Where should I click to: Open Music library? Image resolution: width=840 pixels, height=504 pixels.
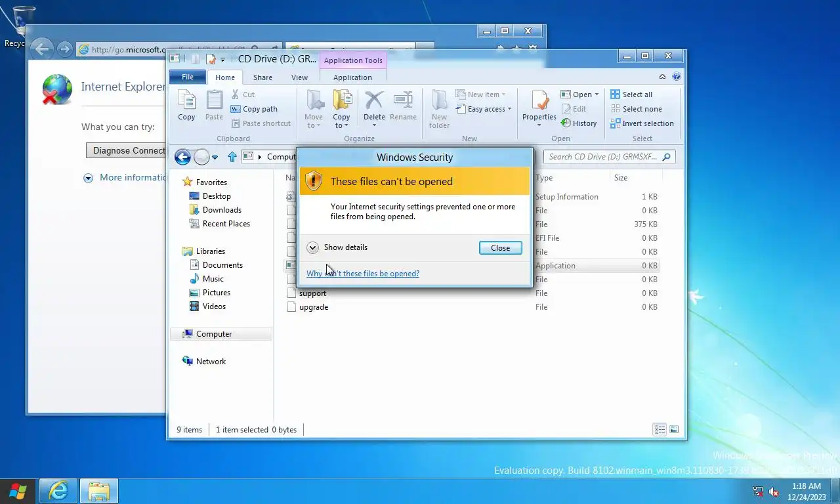click(x=207, y=279)
